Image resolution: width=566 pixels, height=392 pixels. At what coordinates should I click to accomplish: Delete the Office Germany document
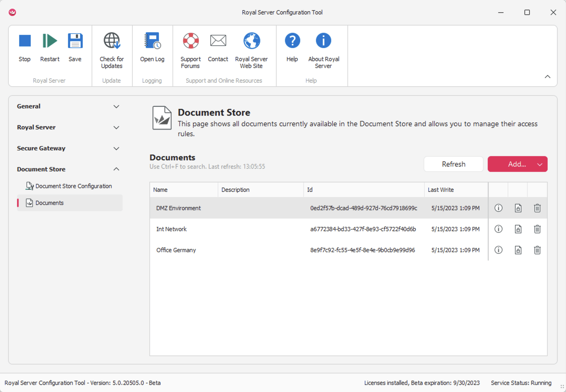[x=537, y=250]
